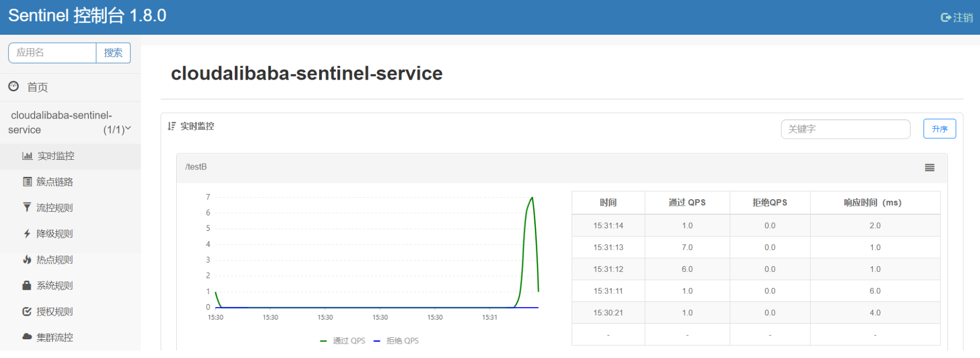Click the dashboard icon beside 首页
980x358 pixels.
14,87
